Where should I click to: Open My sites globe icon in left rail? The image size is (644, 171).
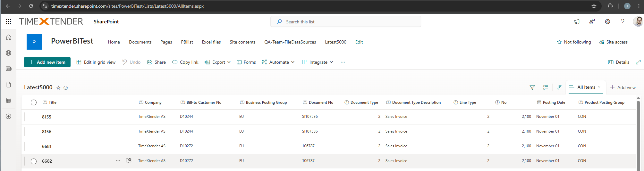[x=9, y=53]
